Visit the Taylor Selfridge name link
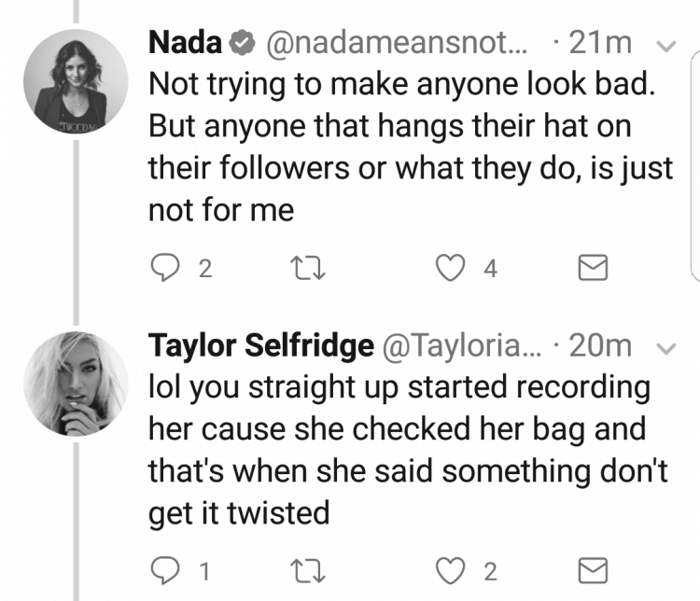700x601 pixels. (x=261, y=345)
